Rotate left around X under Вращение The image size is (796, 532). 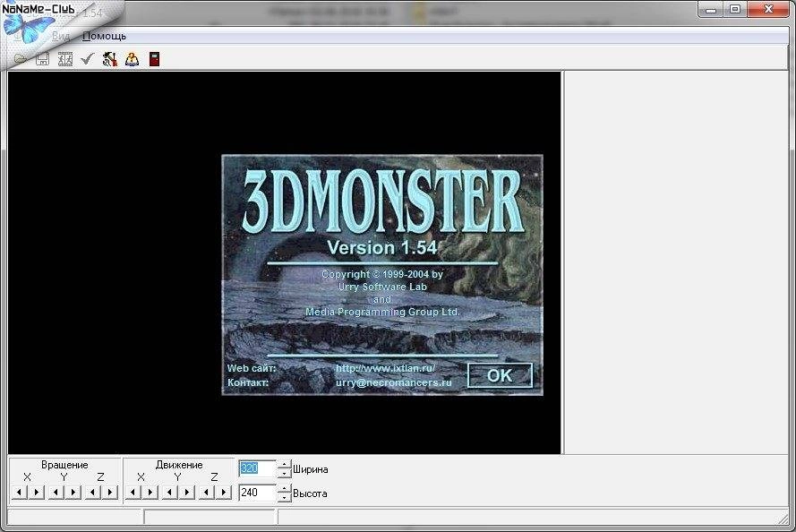(x=20, y=492)
